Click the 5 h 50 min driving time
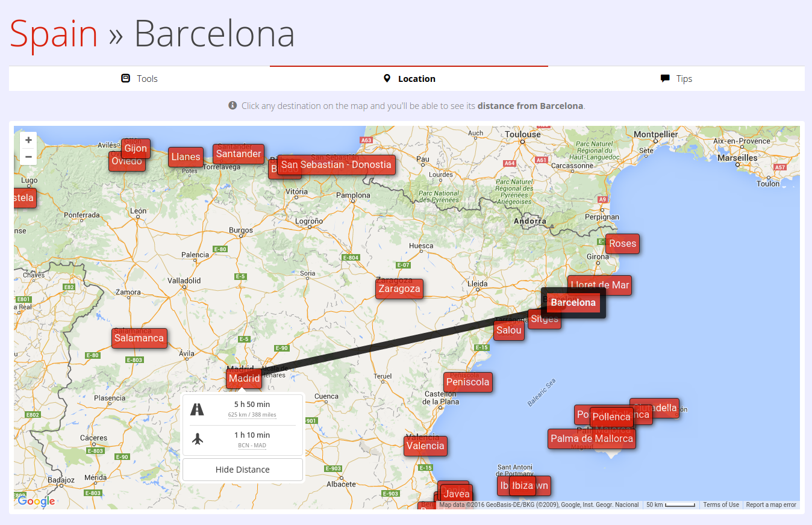This screenshot has width=812, height=525. (x=252, y=405)
